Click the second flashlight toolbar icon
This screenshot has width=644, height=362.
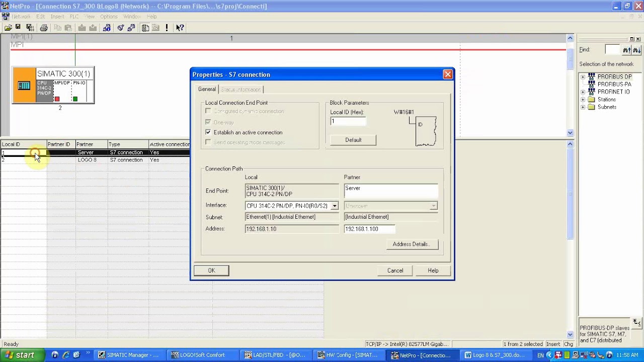pyautogui.click(x=131, y=28)
